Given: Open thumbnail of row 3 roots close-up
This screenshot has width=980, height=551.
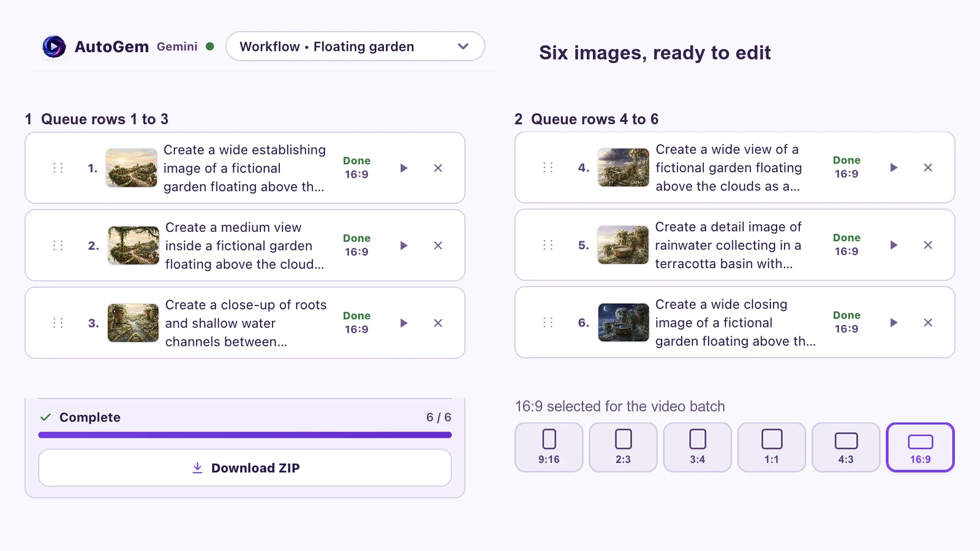Looking at the screenshot, I should point(133,323).
